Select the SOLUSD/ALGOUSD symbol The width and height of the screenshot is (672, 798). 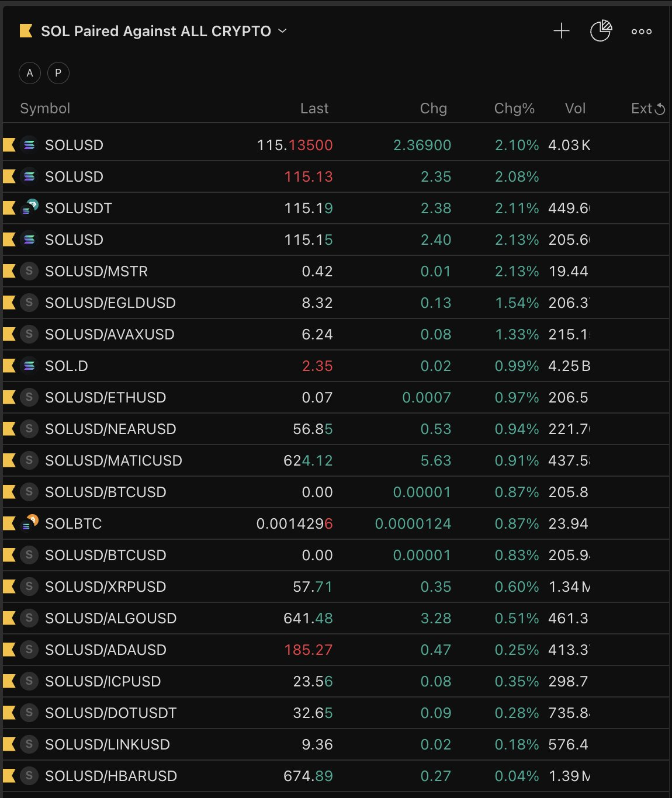click(x=110, y=618)
